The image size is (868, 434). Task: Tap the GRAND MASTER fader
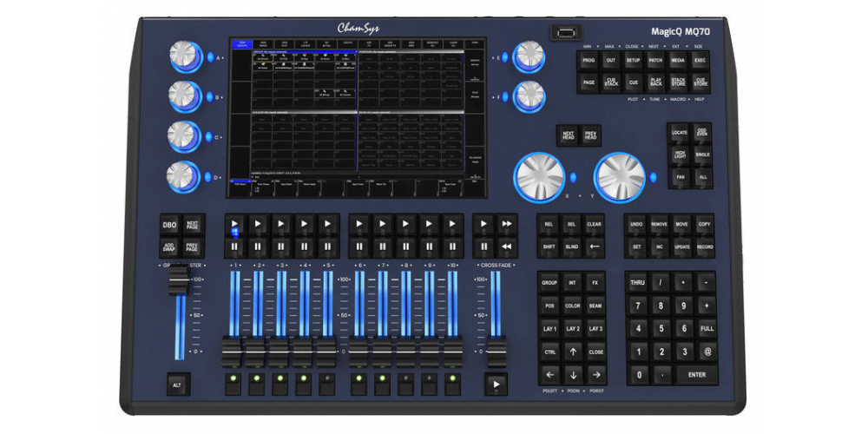tap(178, 280)
